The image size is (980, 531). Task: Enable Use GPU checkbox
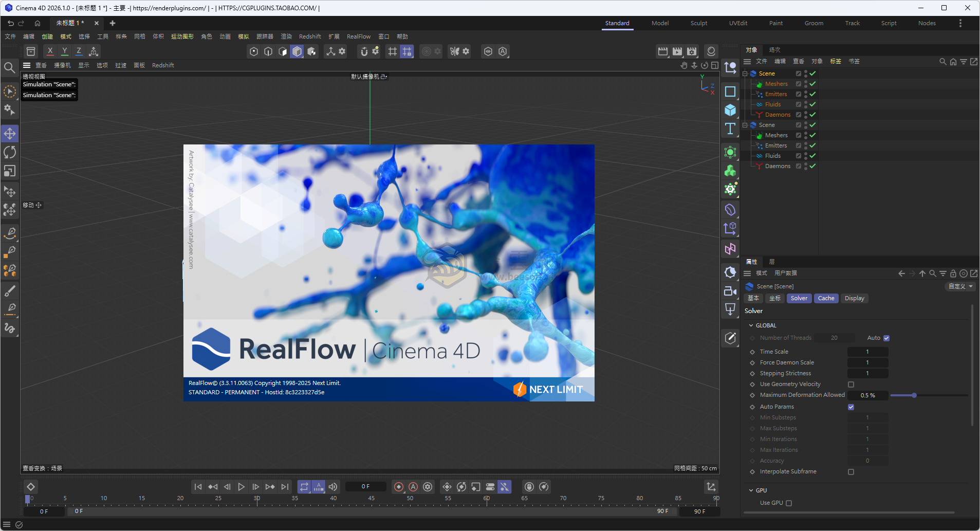789,503
